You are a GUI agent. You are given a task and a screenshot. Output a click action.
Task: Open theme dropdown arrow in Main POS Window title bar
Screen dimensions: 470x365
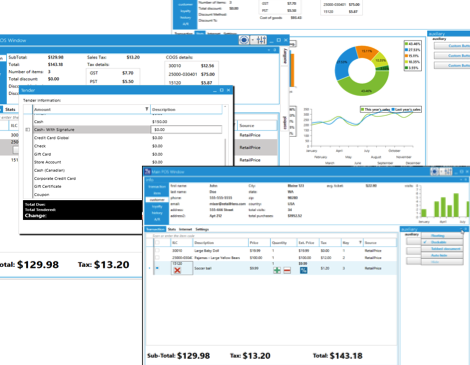442,172
